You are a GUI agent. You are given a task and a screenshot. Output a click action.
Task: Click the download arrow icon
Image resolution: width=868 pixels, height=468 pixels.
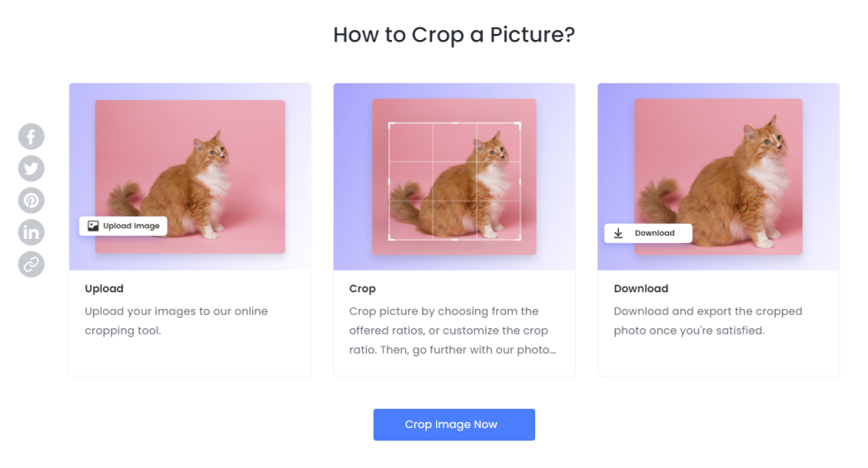(618, 233)
